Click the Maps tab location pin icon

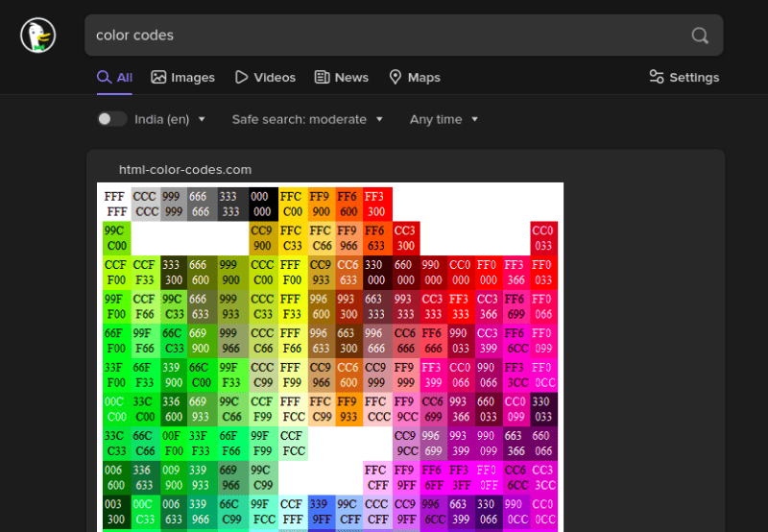click(x=395, y=77)
